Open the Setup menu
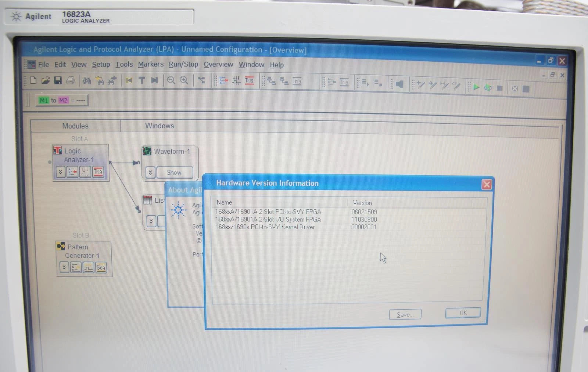 pos(101,65)
